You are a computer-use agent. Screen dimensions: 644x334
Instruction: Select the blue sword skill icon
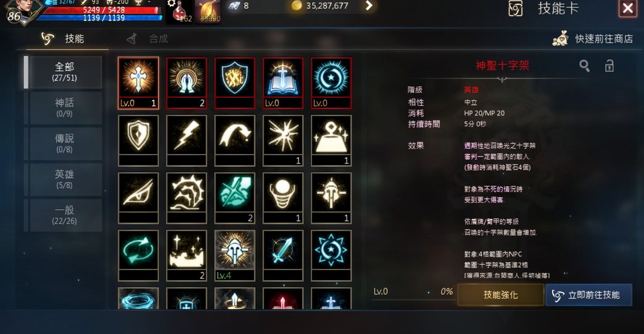[283, 255]
